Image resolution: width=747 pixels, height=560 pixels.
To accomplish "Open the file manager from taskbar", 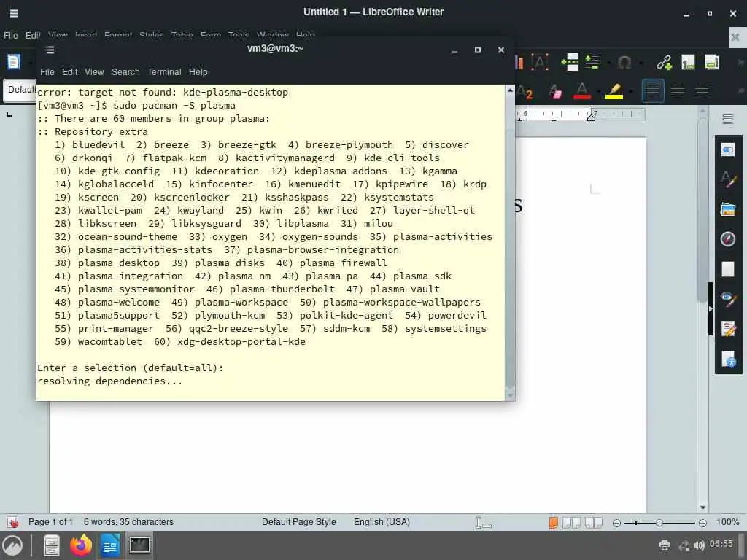I will click(52, 545).
